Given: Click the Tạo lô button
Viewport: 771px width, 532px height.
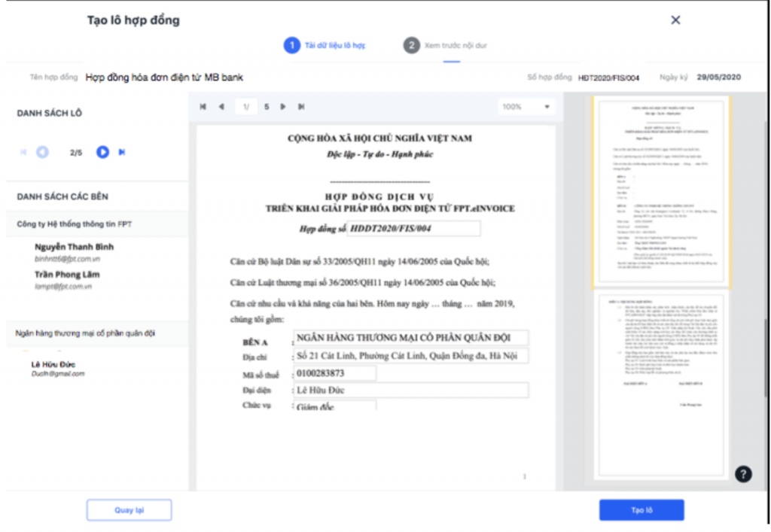Looking at the screenshot, I should (641, 510).
